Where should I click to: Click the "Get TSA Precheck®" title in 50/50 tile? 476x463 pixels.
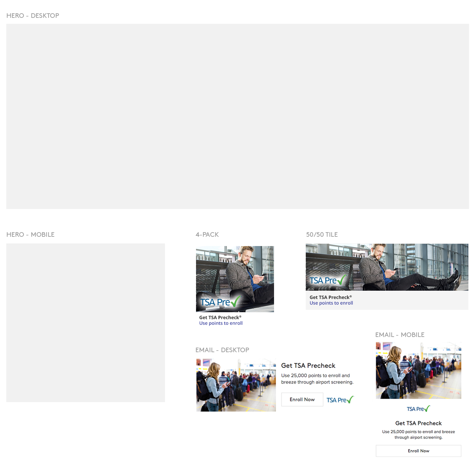click(x=331, y=297)
